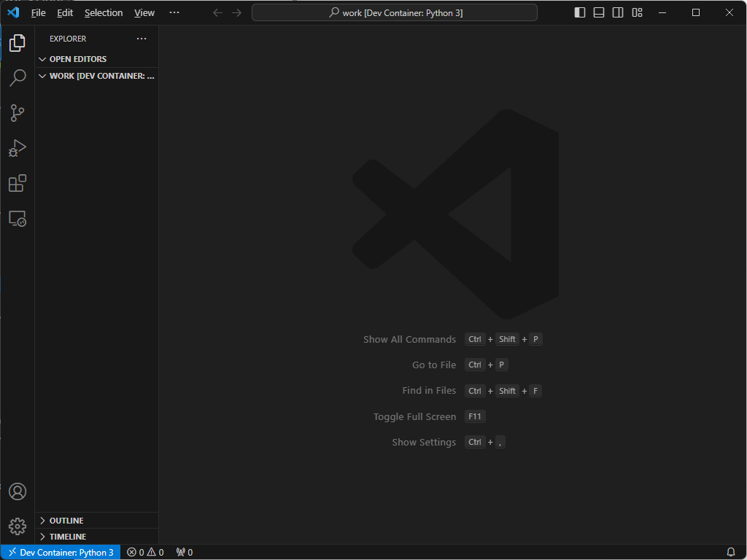Open the errors and warnings indicator
This screenshot has height=560, width=747.
point(145,552)
